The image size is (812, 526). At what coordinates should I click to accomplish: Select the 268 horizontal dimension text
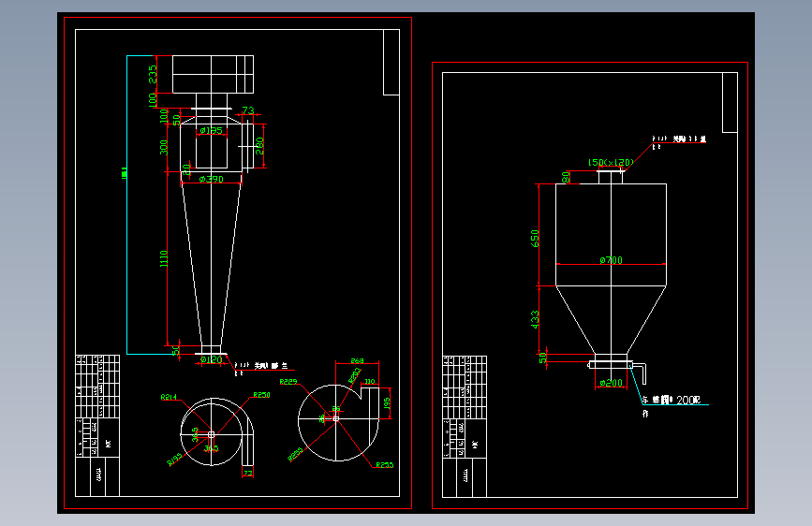[x=358, y=361]
